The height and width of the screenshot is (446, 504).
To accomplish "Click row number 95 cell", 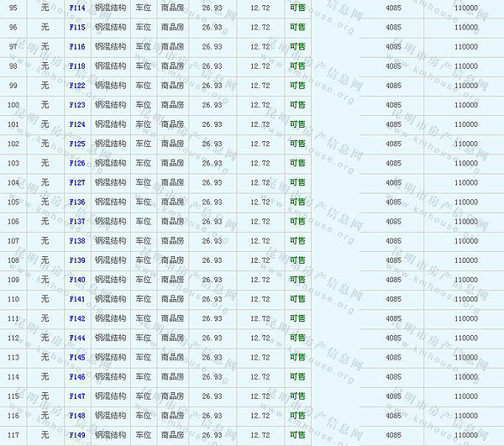I will point(13,8).
